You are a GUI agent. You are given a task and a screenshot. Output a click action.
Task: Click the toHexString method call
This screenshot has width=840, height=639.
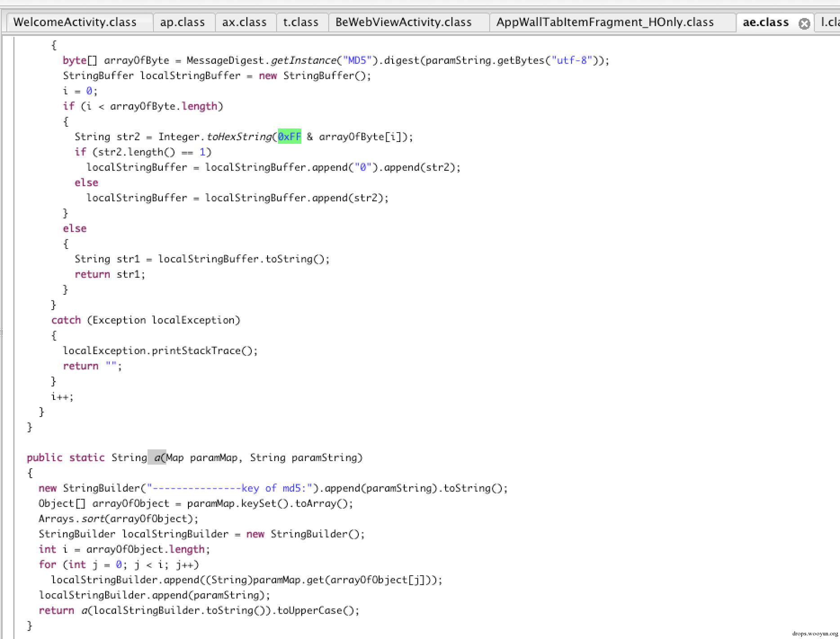pyautogui.click(x=238, y=137)
